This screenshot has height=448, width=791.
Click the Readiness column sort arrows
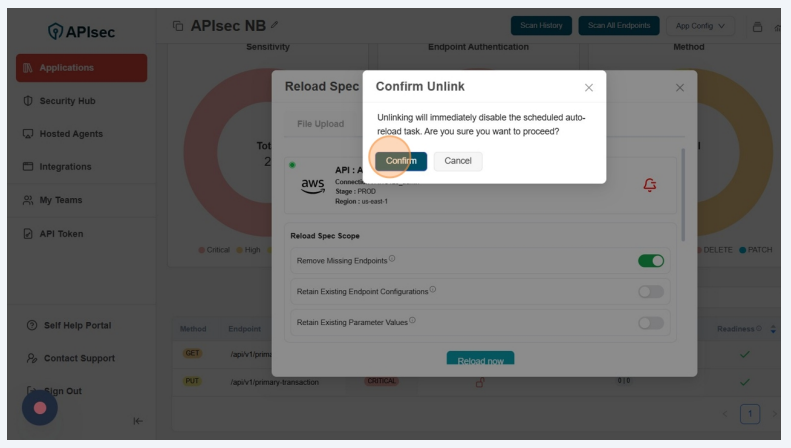click(x=773, y=329)
